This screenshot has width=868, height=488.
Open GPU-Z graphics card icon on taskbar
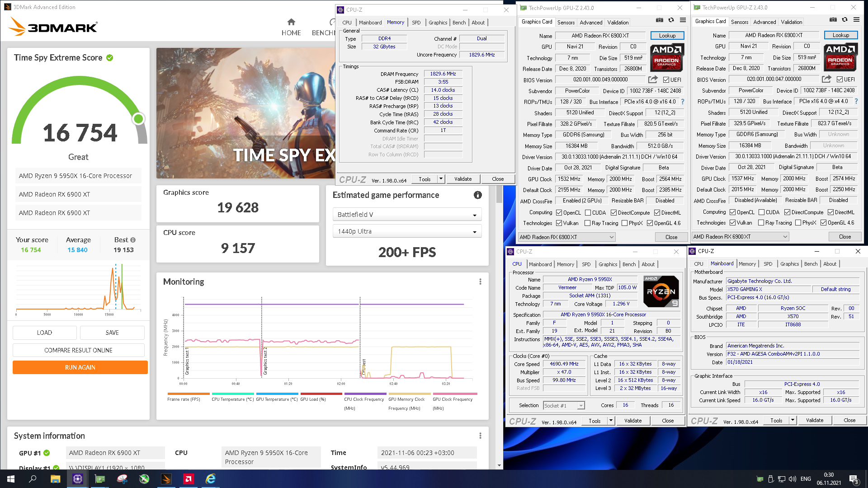(x=100, y=479)
